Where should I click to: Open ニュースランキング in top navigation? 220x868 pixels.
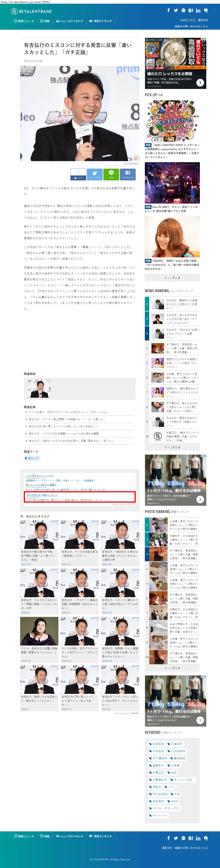click(69, 21)
